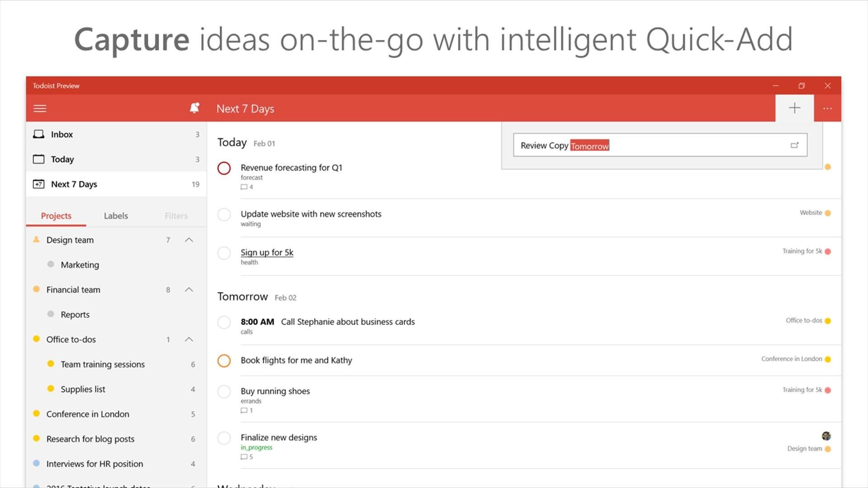Viewport: 868px width, 488px height.
Task: Open the hamburger navigation menu
Action: 40,108
